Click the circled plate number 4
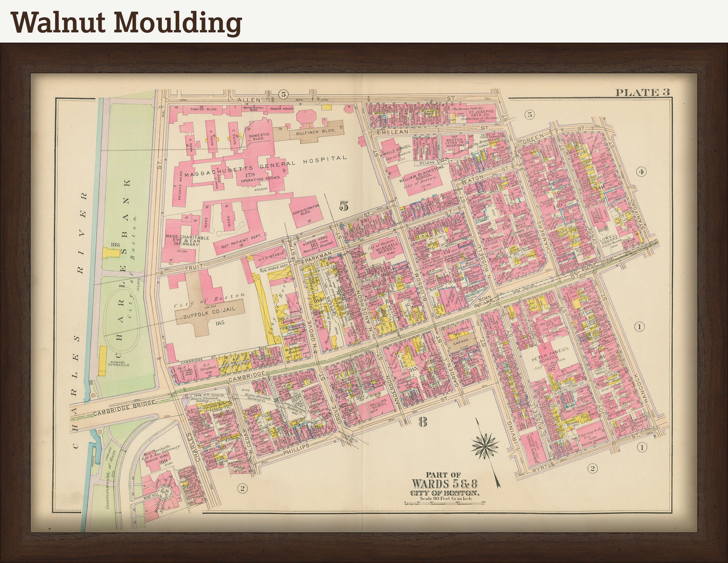 [x=641, y=172]
